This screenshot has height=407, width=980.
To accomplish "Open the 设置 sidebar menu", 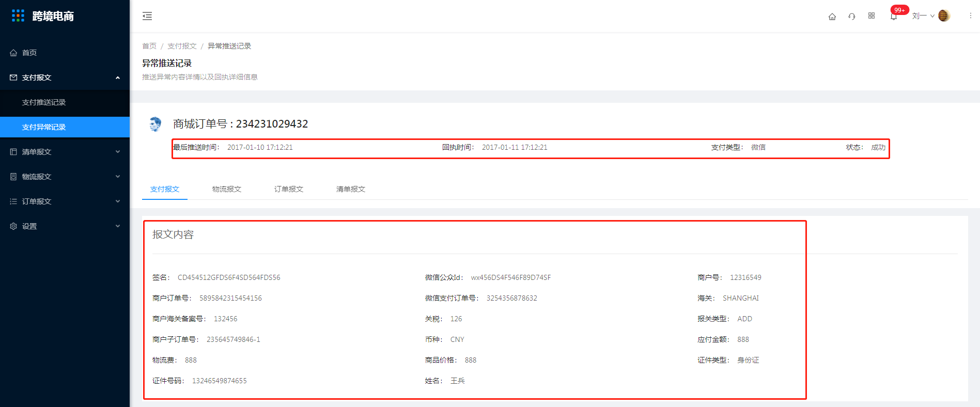I will coord(65,226).
